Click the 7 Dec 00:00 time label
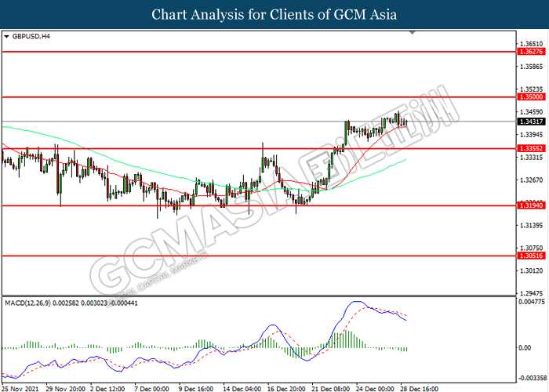This screenshot has width=549, height=392. [151, 389]
